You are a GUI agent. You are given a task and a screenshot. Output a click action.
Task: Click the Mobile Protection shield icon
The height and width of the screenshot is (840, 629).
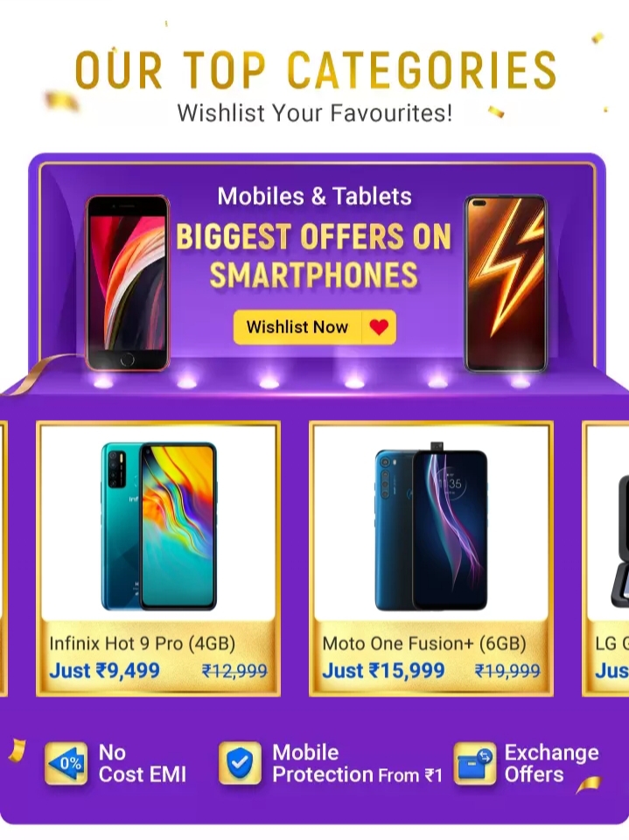click(x=240, y=763)
